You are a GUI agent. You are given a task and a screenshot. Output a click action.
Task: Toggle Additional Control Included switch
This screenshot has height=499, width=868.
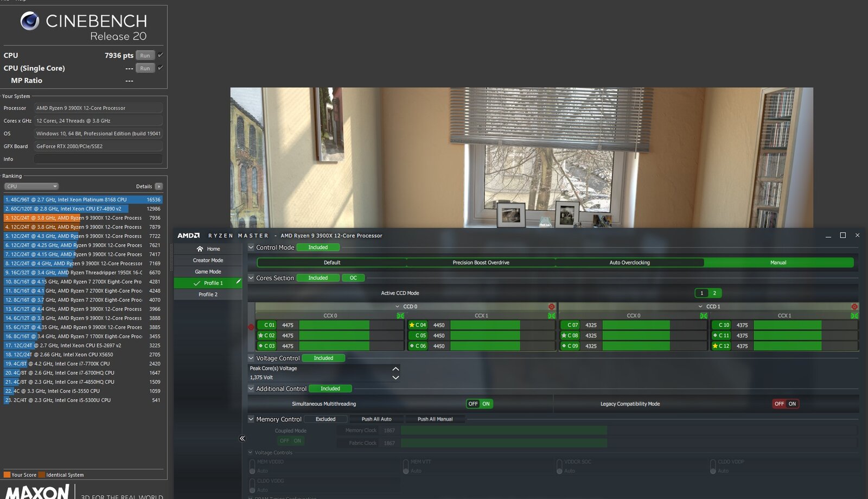[330, 388]
